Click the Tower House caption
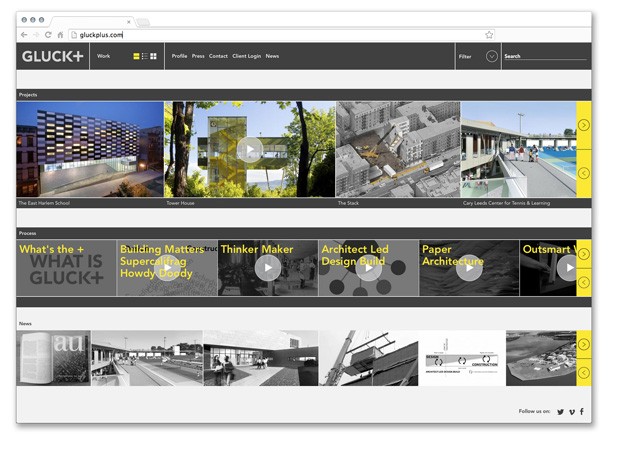 [x=180, y=203]
